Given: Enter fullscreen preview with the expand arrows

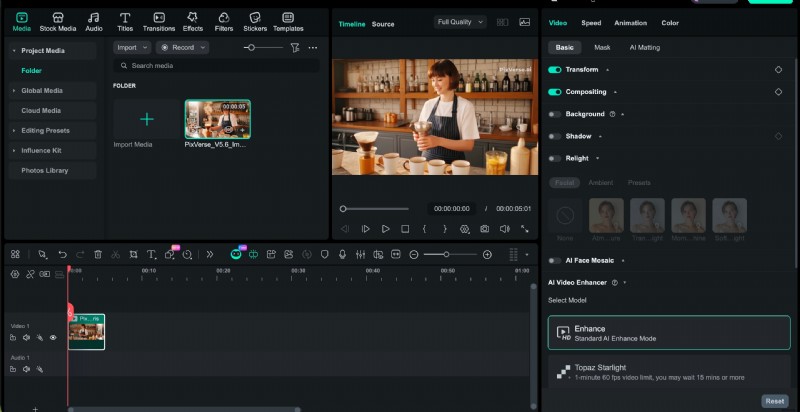Looking at the screenshot, I should tap(524, 229).
